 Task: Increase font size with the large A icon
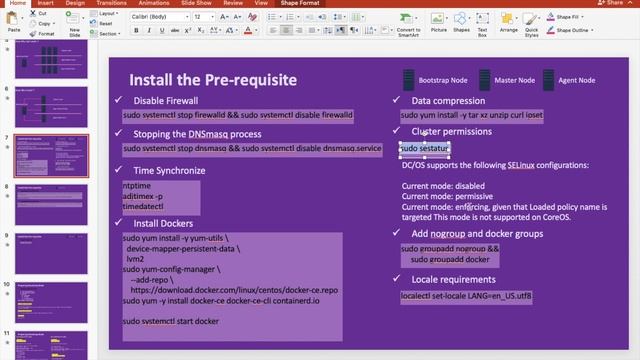[x=224, y=17]
